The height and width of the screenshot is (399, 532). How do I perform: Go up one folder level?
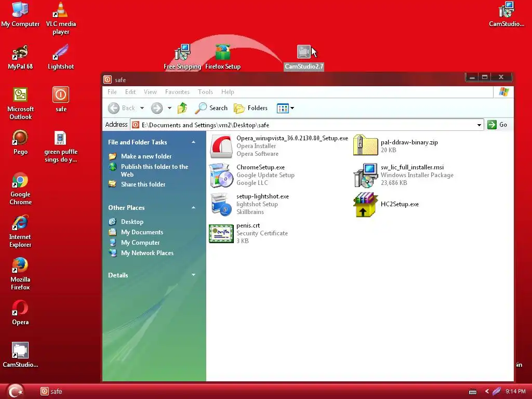pos(182,108)
